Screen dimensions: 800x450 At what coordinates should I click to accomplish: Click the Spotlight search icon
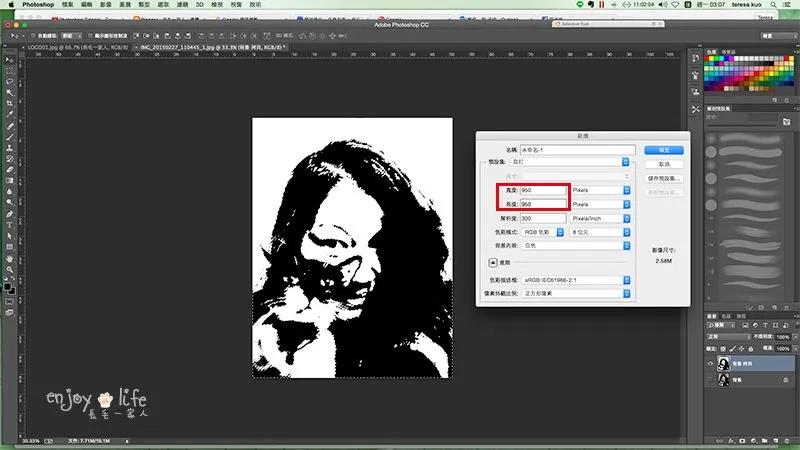coord(773,5)
